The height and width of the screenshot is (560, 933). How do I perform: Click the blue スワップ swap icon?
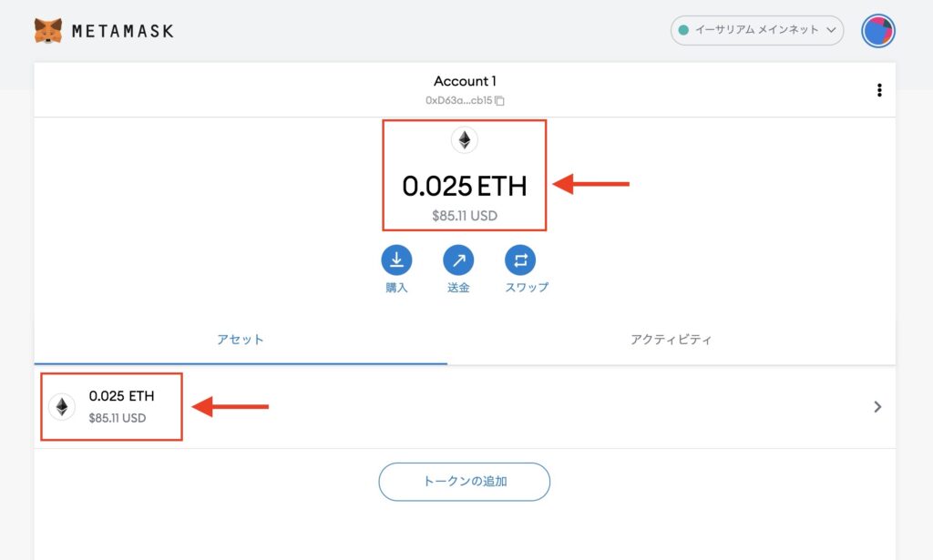click(520, 260)
